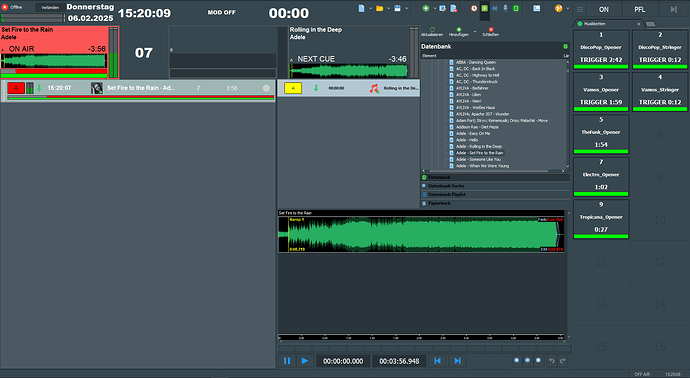This screenshot has width=690, height=378.
Task: Click the Verbinden connect button
Action: point(50,7)
